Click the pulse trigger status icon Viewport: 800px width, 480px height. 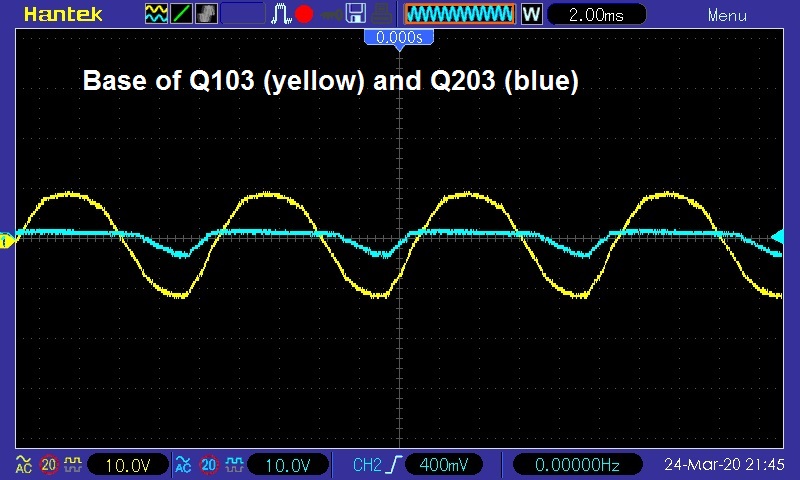coord(280,14)
